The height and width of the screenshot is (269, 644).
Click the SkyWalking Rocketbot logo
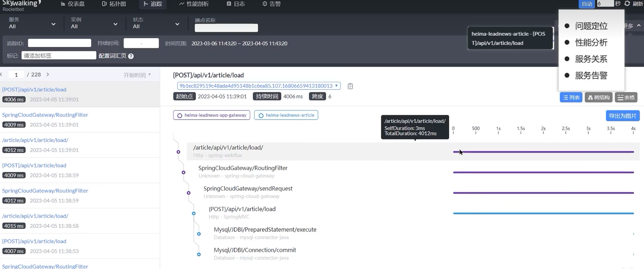[x=22, y=6]
